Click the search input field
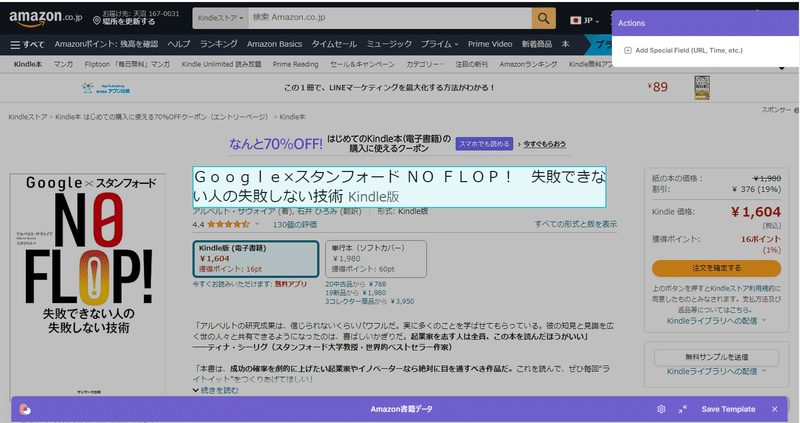 [x=390, y=18]
